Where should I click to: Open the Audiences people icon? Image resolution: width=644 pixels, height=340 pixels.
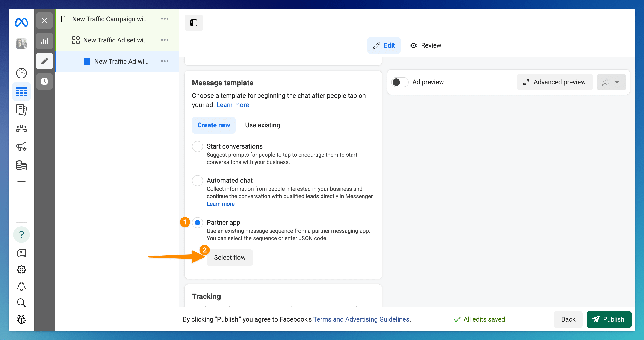point(21,128)
